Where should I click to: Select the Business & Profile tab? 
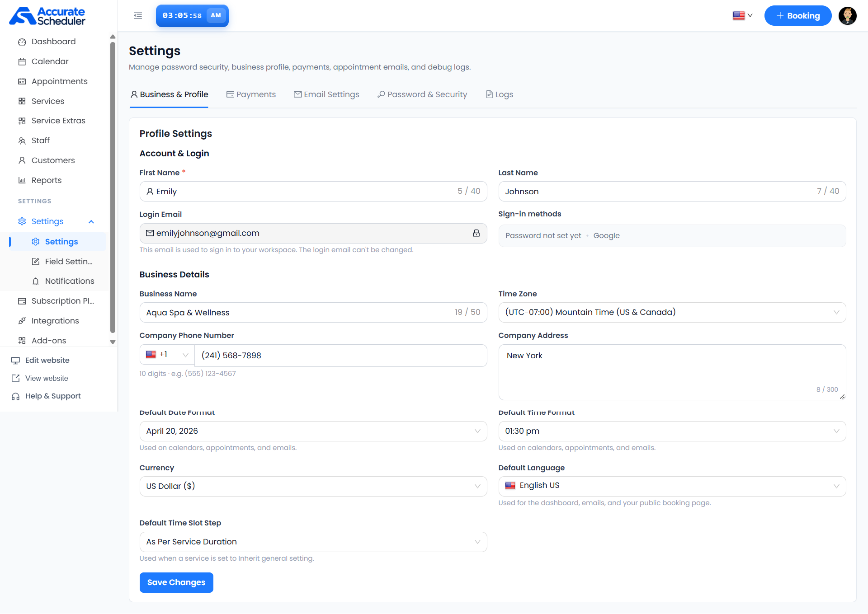(x=169, y=94)
